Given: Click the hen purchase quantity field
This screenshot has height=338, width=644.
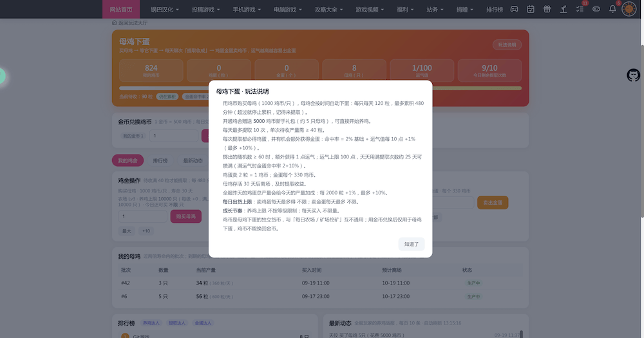Looking at the screenshot, I should point(142,216).
